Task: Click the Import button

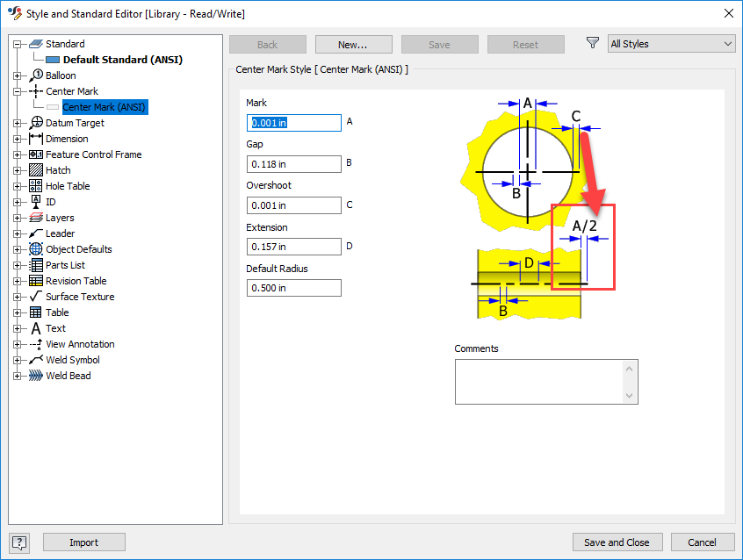Action: (x=83, y=542)
